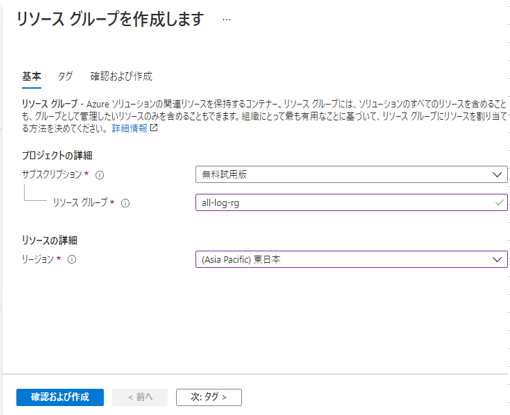
Task: Click the blue 確認および作成 button
Action: pos(60,397)
